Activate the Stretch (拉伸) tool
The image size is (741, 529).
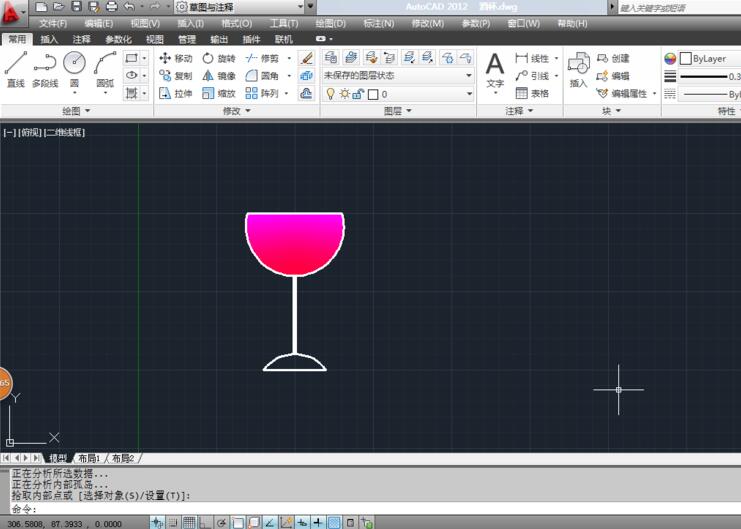[x=175, y=93]
